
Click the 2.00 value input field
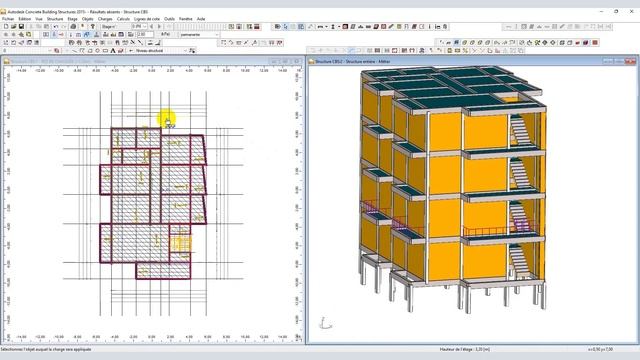coord(145,35)
